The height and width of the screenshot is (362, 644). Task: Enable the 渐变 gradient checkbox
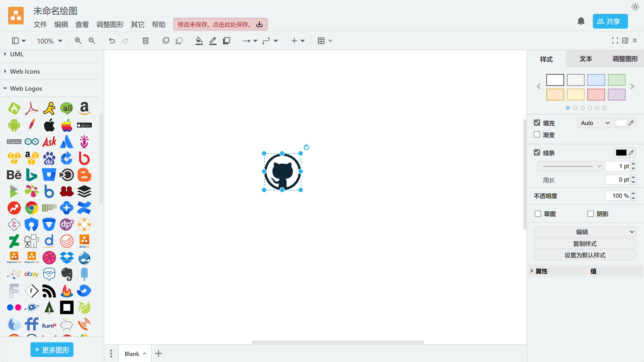click(537, 135)
